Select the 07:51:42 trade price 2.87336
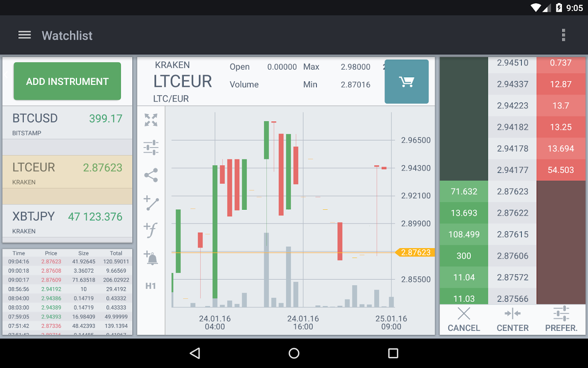The height and width of the screenshot is (368, 588). (51, 326)
